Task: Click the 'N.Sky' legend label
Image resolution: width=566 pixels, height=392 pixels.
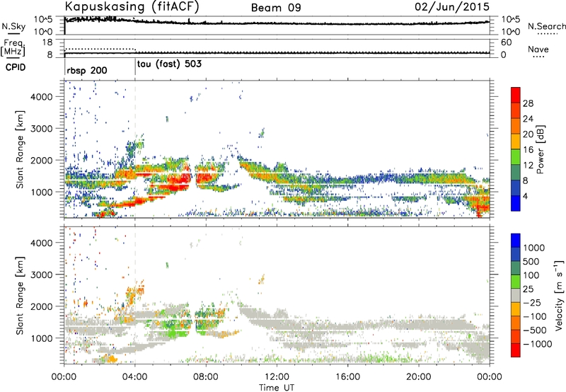Action: pos(13,26)
